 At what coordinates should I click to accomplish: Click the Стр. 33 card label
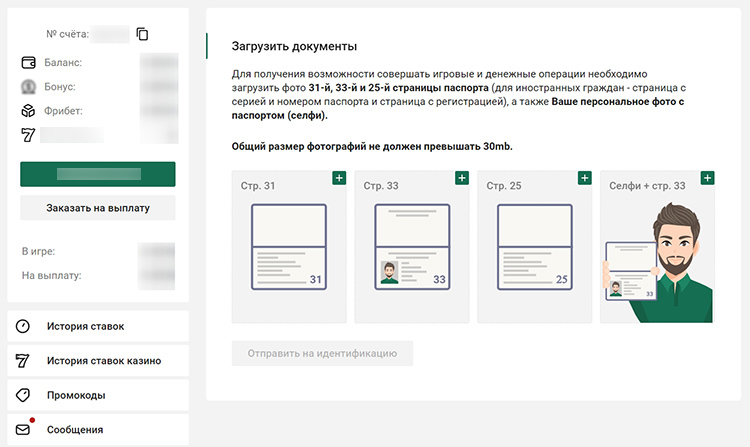381,185
